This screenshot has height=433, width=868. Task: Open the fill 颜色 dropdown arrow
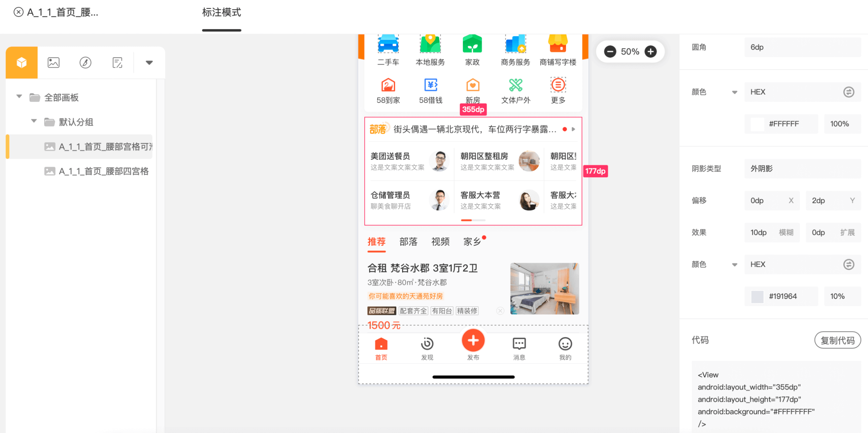[734, 92]
